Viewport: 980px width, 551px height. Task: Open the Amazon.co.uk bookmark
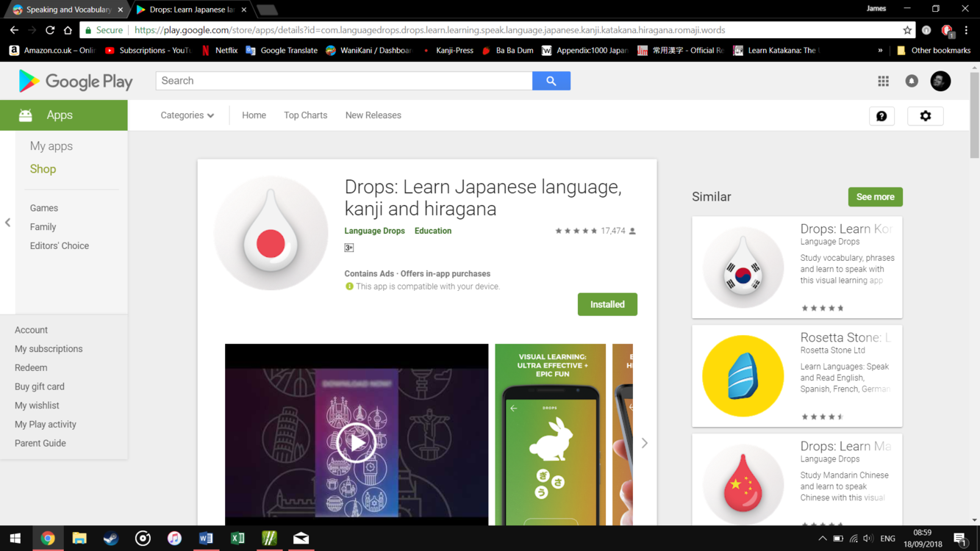click(52, 51)
